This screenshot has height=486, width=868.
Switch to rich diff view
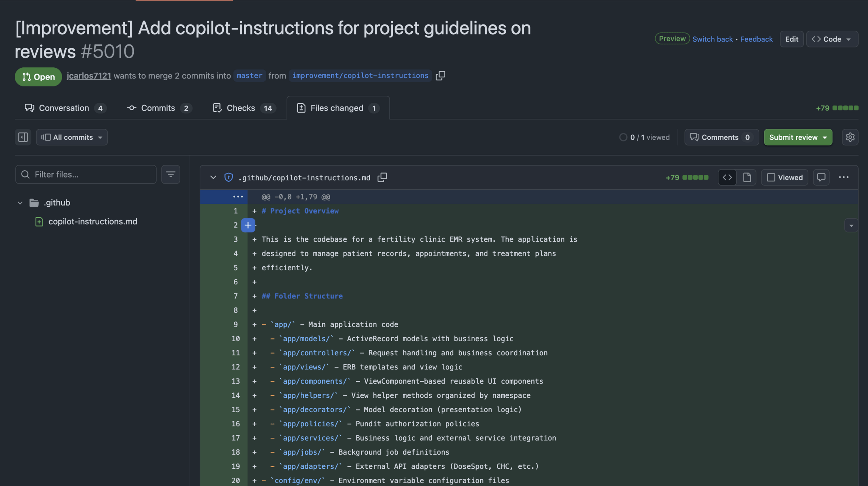[x=747, y=177]
